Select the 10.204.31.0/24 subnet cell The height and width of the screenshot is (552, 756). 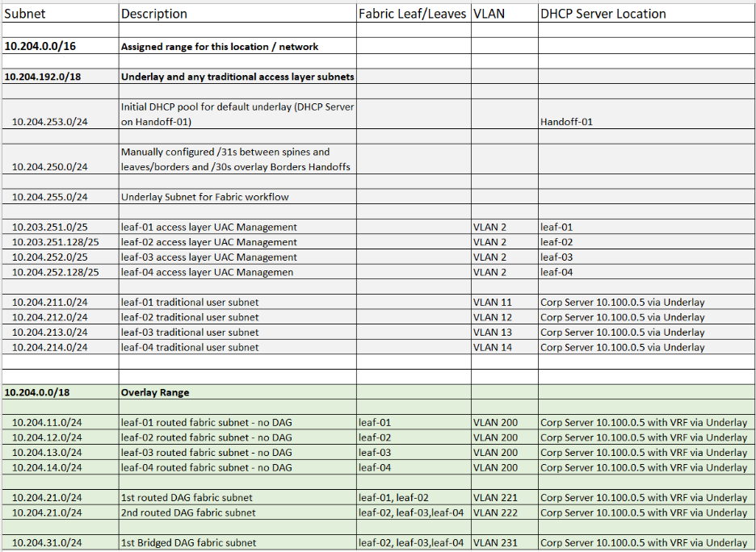point(61,542)
